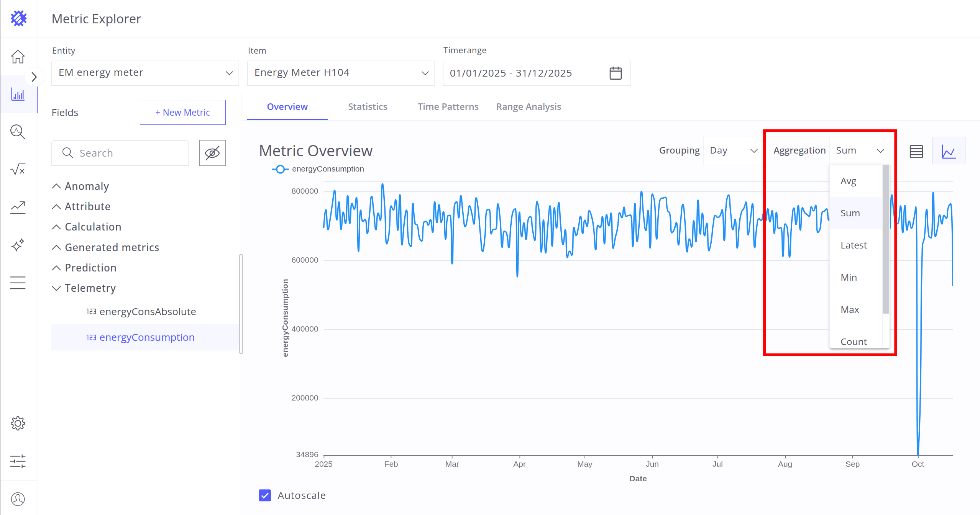Expand the Entity EM energy meter dropdown
The width and height of the screenshot is (980, 515).
coord(145,73)
